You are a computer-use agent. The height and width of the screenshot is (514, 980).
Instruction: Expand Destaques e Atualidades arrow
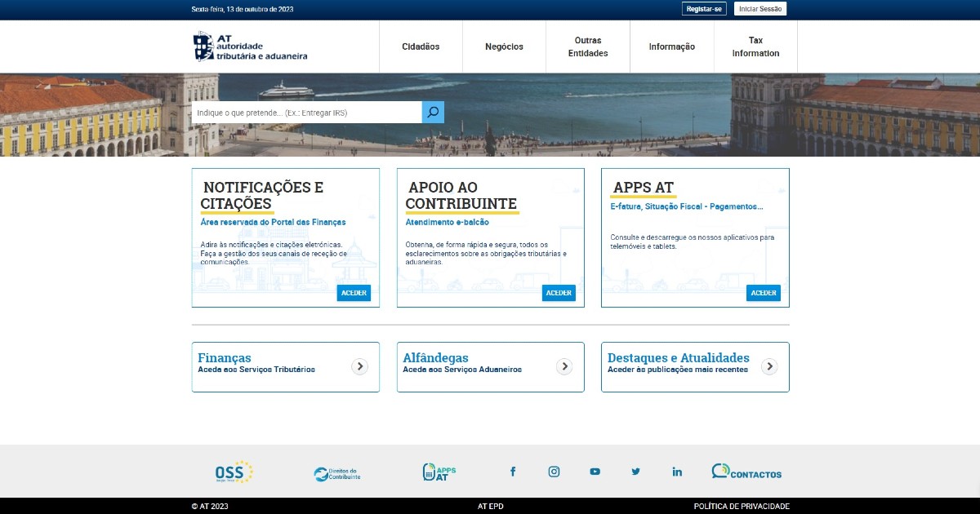pos(769,367)
